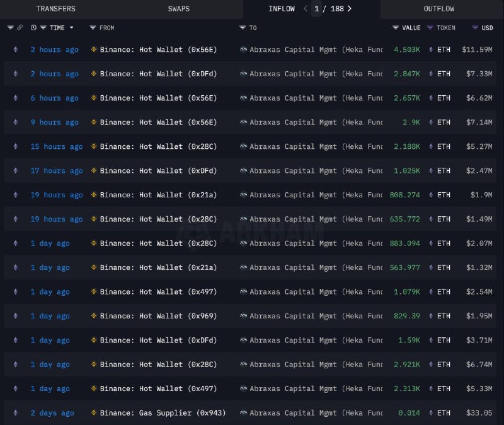504x425 pixels.
Task: Click the $7.33M USD amount
Action: (479, 74)
